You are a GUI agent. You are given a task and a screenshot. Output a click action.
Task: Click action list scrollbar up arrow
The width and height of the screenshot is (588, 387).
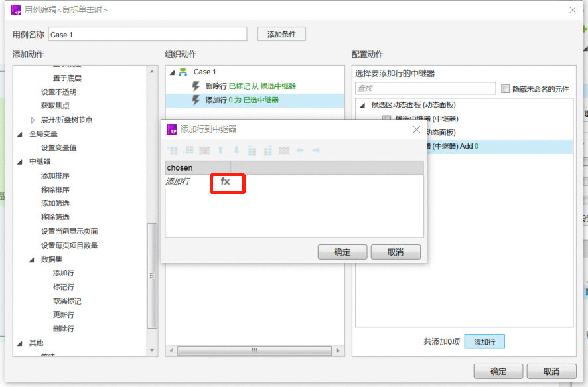(152, 71)
